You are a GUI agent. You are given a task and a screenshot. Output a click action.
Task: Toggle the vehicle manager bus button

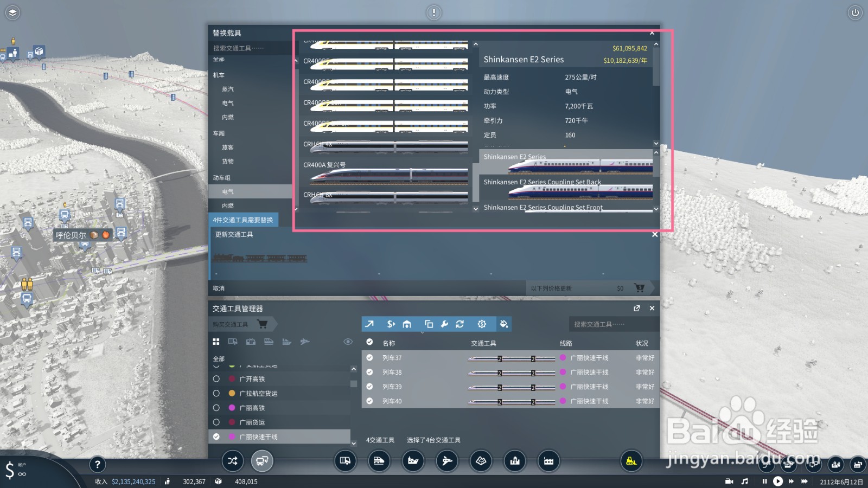[262, 461]
